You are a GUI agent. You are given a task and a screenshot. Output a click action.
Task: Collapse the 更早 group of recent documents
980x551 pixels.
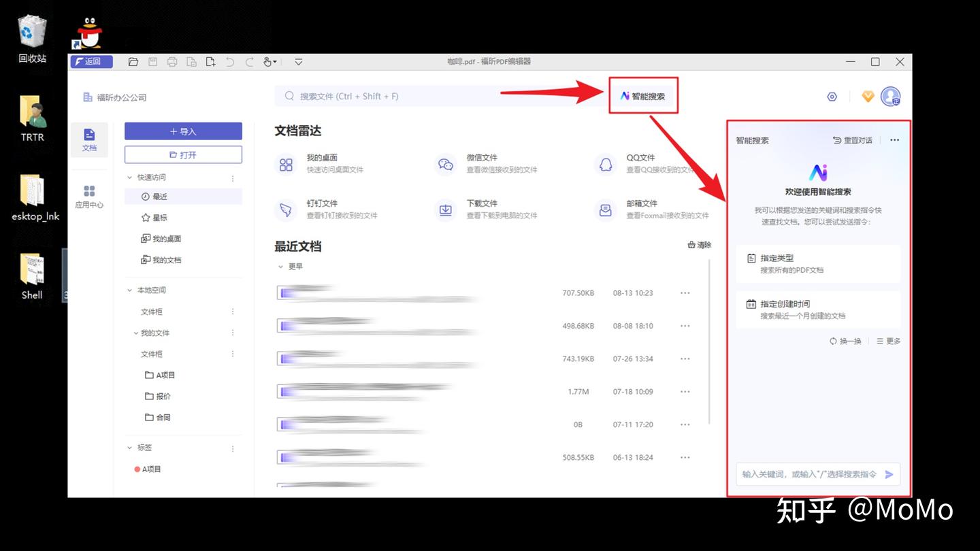coord(280,267)
